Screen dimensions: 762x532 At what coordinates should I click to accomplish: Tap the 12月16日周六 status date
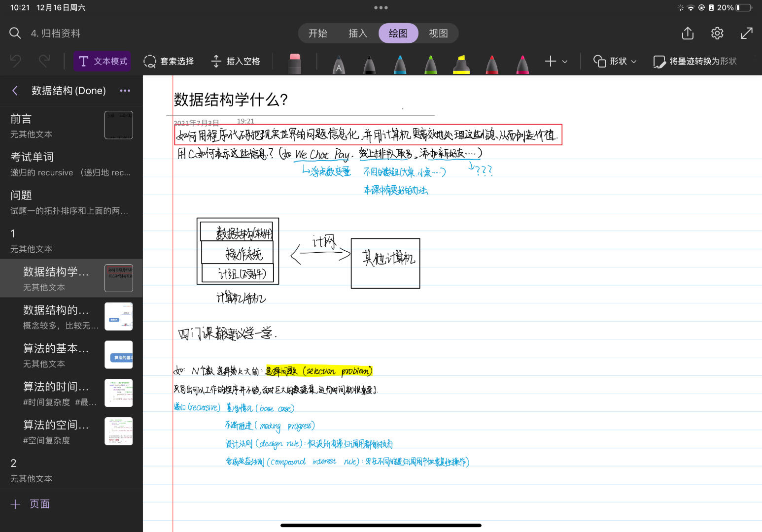coord(61,7)
